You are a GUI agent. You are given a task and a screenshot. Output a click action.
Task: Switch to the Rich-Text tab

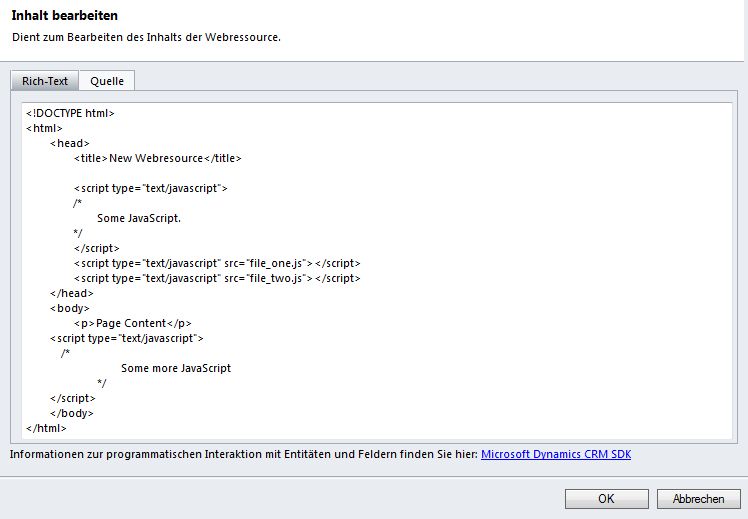click(x=45, y=81)
